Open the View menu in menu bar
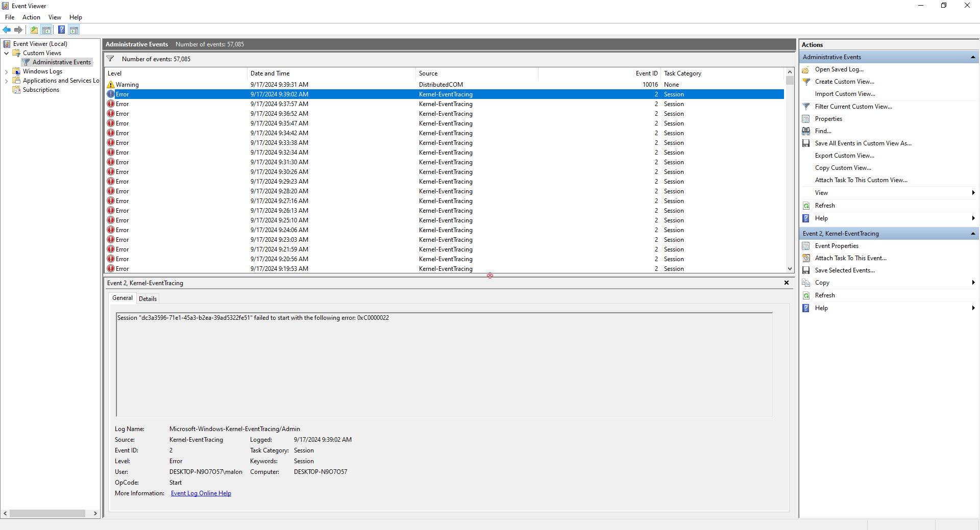 point(55,17)
